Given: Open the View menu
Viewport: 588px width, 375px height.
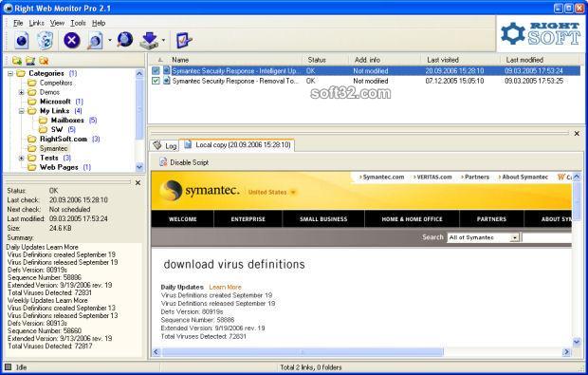Looking at the screenshot, I should pyautogui.click(x=57, y=23).
